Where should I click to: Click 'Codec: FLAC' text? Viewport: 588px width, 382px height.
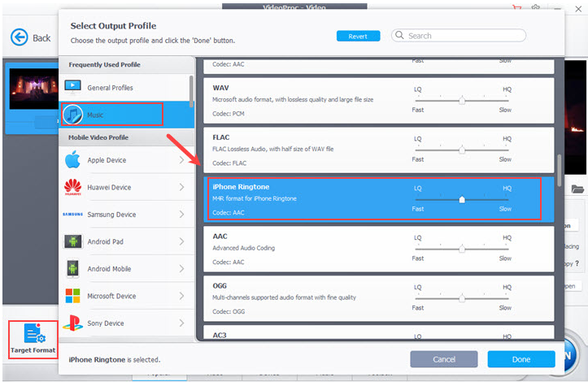tap(229, 163)
